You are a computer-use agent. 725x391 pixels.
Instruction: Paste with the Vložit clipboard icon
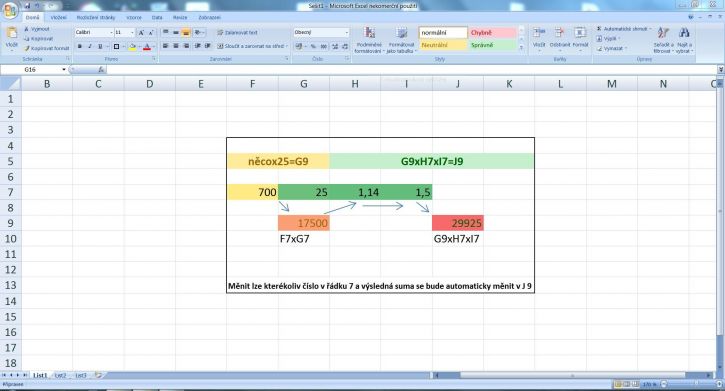pyautogui.click(x=12, y=34)
